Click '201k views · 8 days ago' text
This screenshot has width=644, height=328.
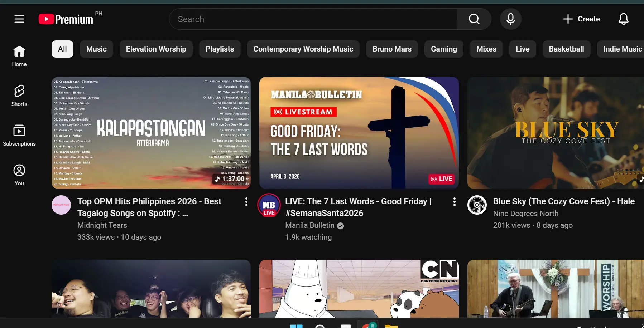pos(533,225)
